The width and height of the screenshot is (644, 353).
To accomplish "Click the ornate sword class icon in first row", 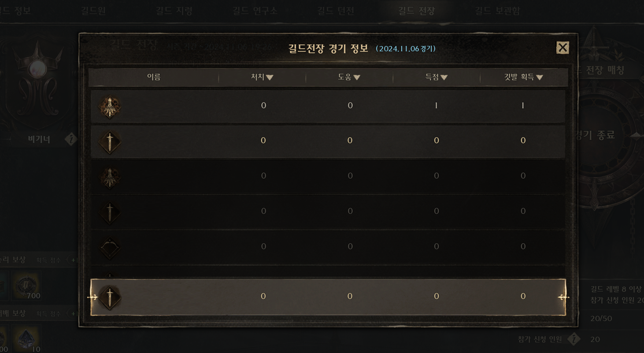I will 110,107.
